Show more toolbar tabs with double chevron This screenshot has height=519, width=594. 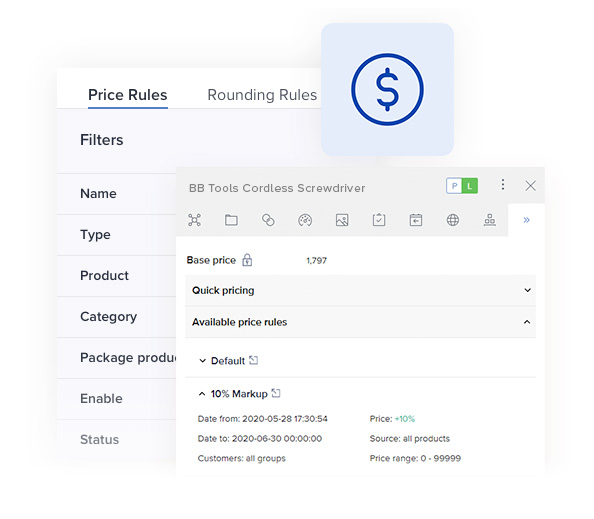click(526, 220)
